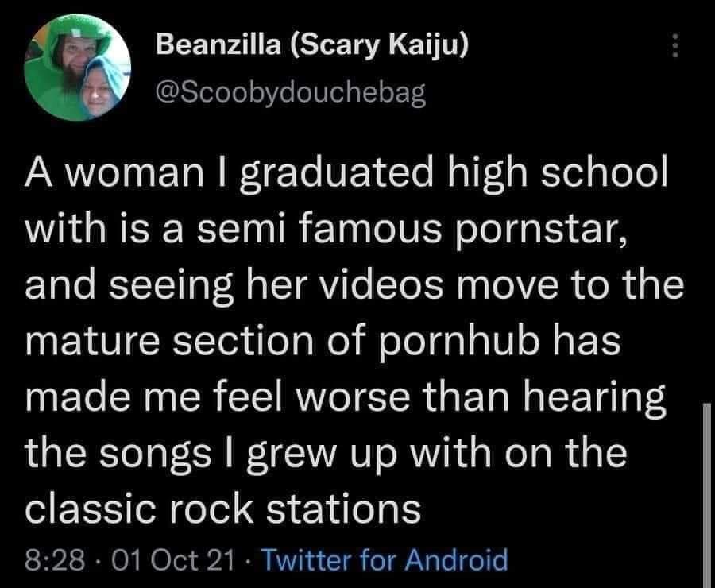Click the @Scoobydouchebag handle
This screenshot has width=715, height=588.
tap(292, 93)
